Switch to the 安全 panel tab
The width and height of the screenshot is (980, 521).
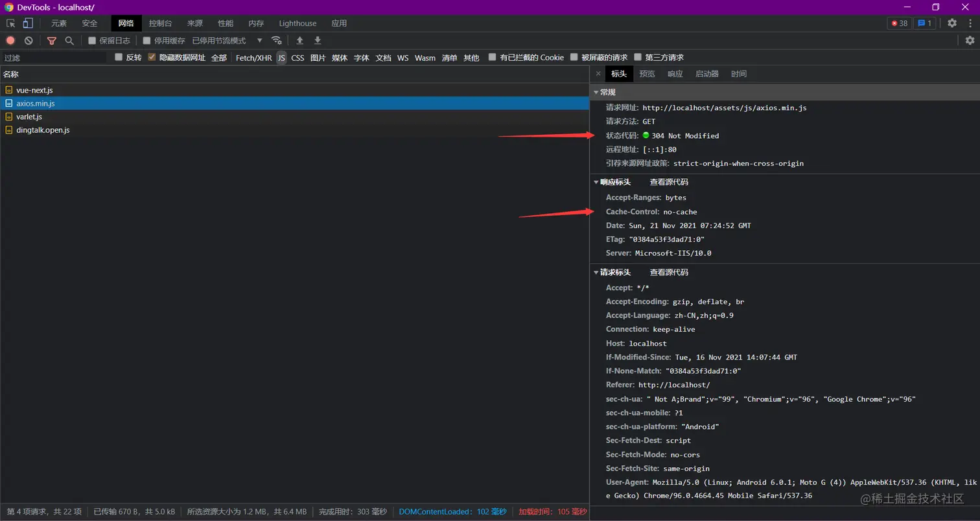point(89,23)
